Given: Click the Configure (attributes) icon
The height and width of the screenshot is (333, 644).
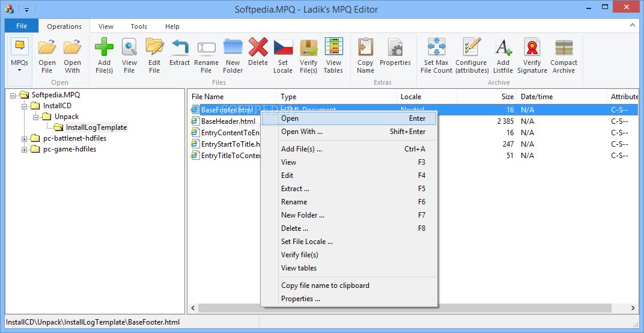Looking at the screenshot, I should [x=471, y=46].
